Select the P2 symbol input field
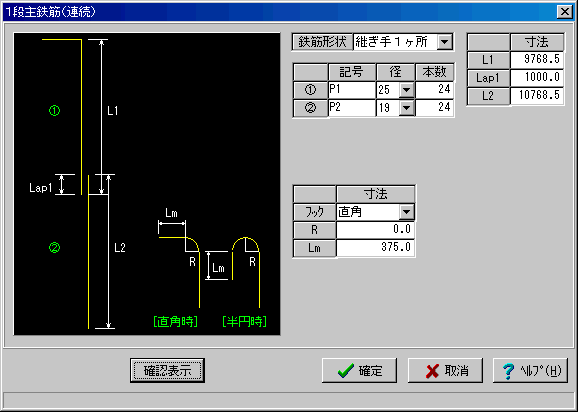Viewport: 578px width, 412px height. [352, 108]
